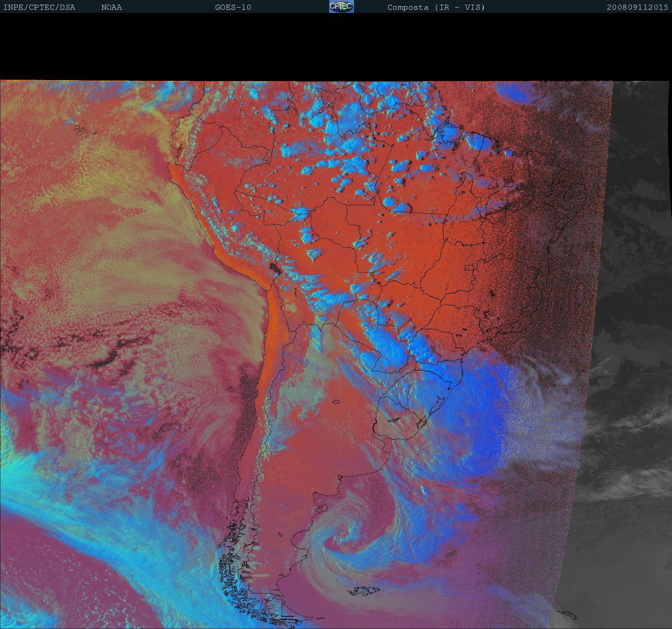Click the CPTEC logo in the header
672x629 pixels.
[x=341, y=6]
